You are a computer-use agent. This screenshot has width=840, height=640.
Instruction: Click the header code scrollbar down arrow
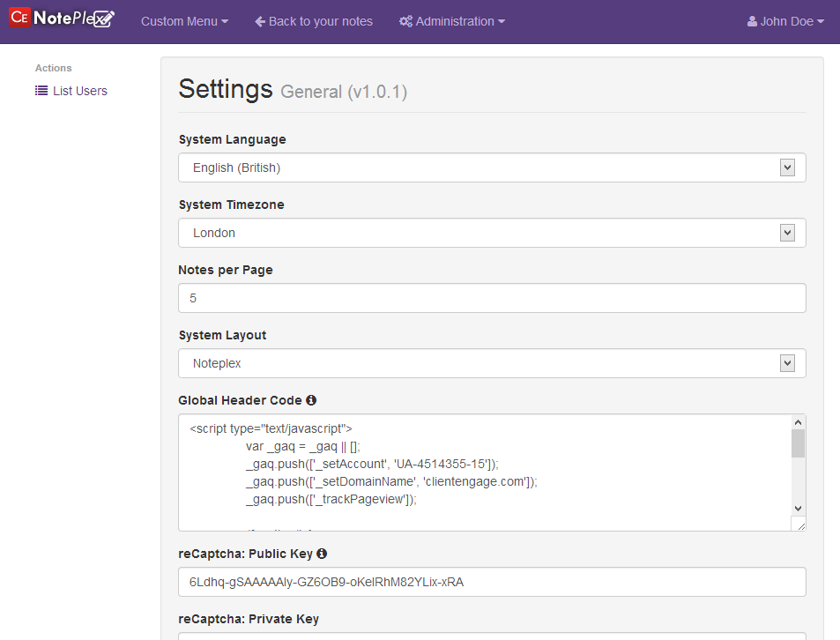(798, 509)
